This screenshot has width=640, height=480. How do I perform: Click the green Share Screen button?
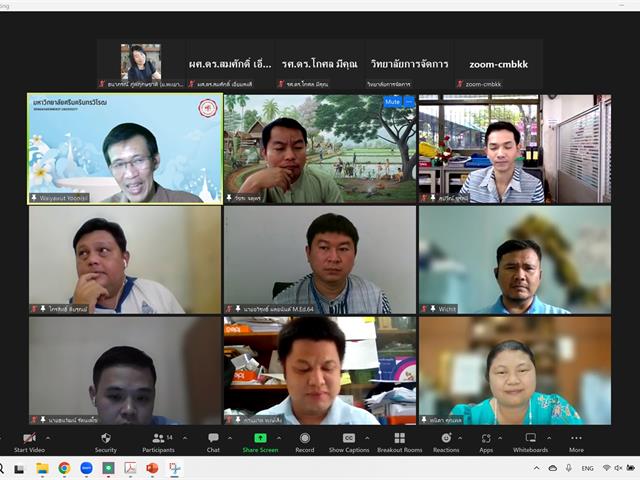[260, 442]
